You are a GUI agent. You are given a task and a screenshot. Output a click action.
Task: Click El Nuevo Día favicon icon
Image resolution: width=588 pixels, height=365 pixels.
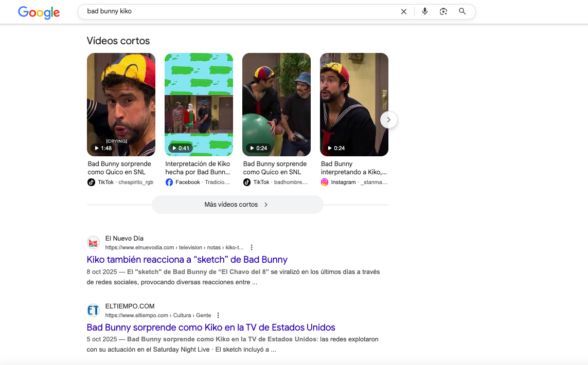click(x=93, y=243)
